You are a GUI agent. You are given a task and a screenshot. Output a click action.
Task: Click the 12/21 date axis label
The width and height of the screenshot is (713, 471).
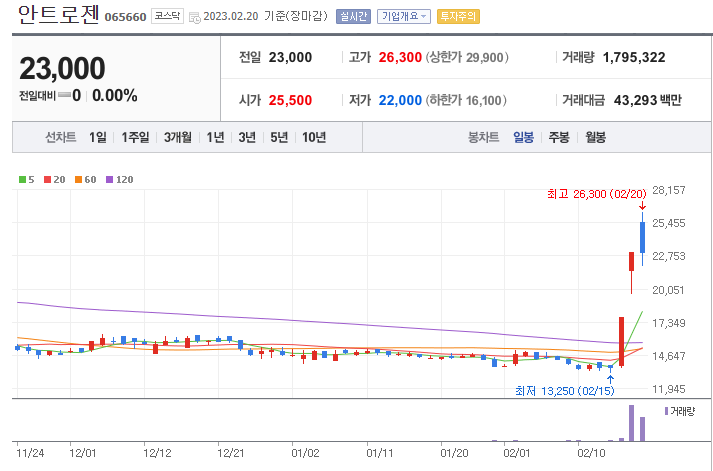pyautogui.click(x=231, y=453)
